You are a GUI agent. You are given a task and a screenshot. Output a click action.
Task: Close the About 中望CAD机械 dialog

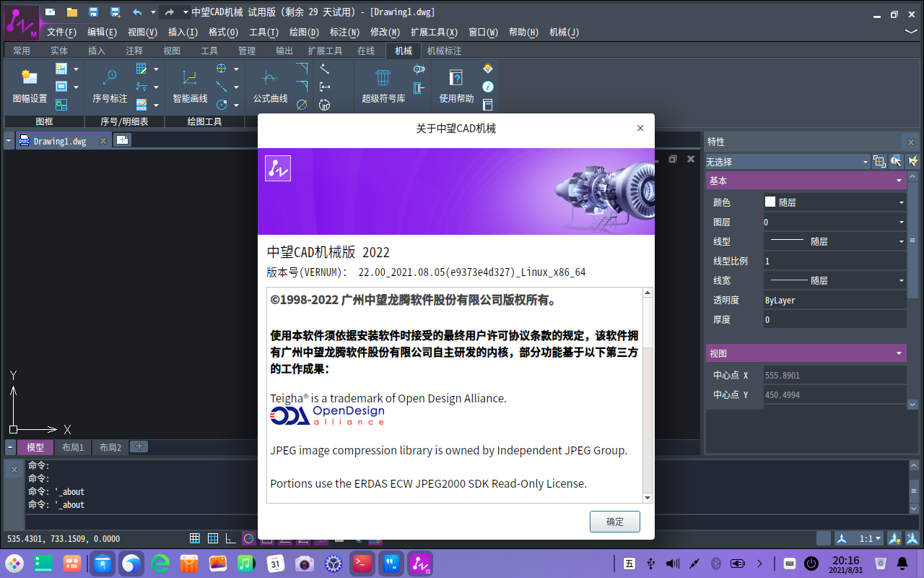[x=640, y=128]
